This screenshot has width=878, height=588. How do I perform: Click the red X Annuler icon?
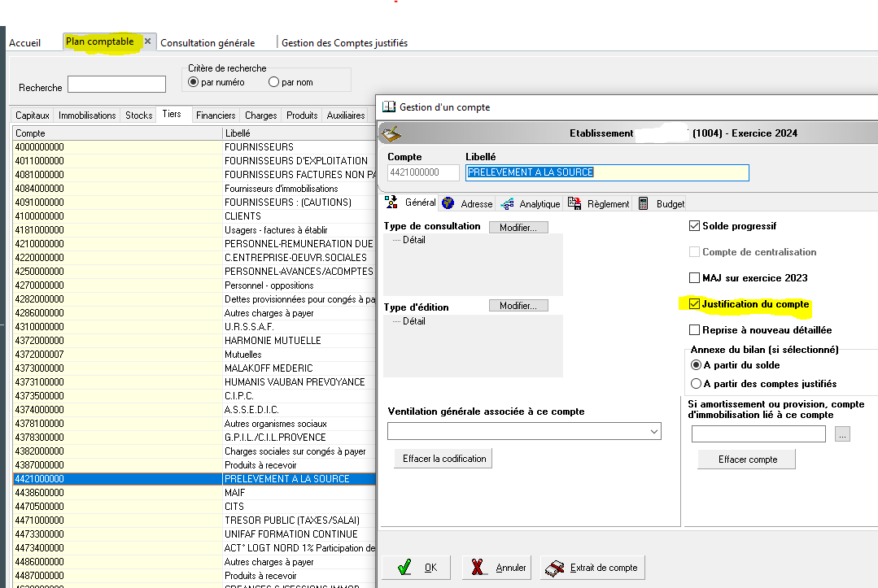[x=479, y=568]
